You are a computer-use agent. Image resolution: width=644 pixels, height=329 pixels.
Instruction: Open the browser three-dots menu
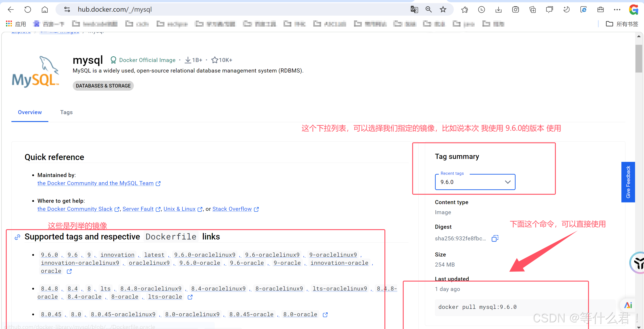pos(617,10)
